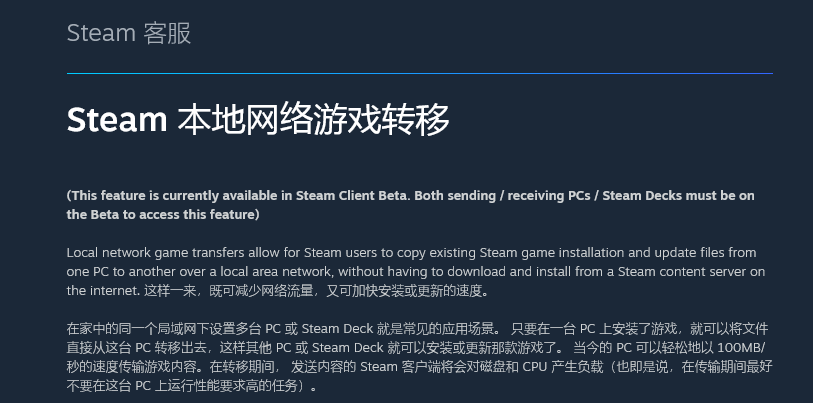Click the word CPU in the last paragraph
This screenshot has width=813, height=403.
535,367
